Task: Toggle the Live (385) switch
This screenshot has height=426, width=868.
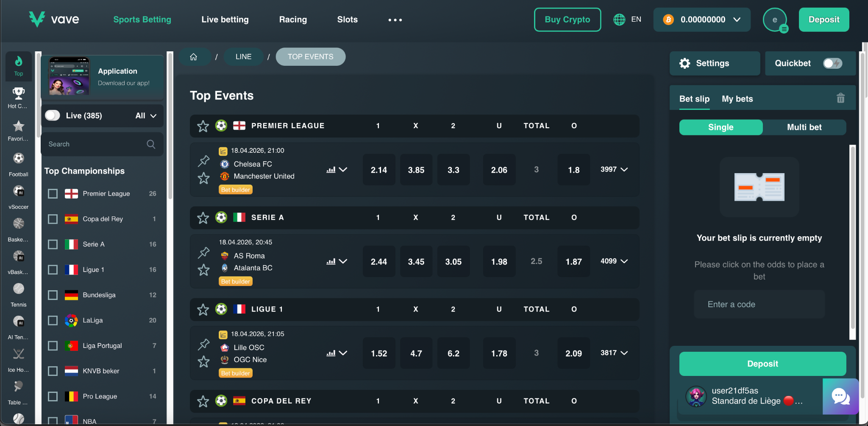Action: tap(53, 115)
